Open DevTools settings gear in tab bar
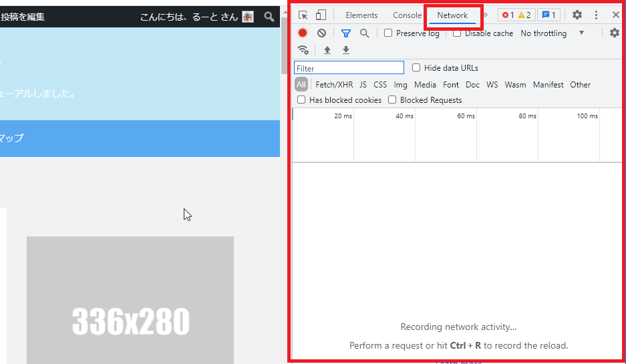The height and width of the screenshot is (364, 626). coord(577,15)
